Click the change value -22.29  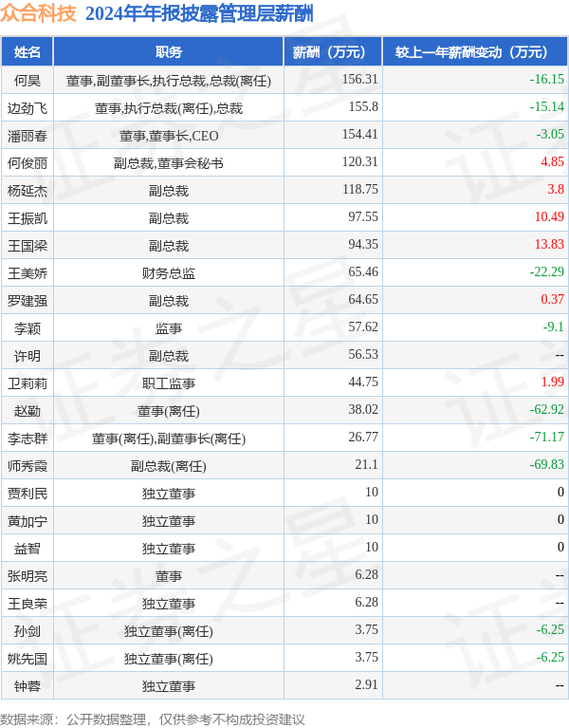point(547,271)
